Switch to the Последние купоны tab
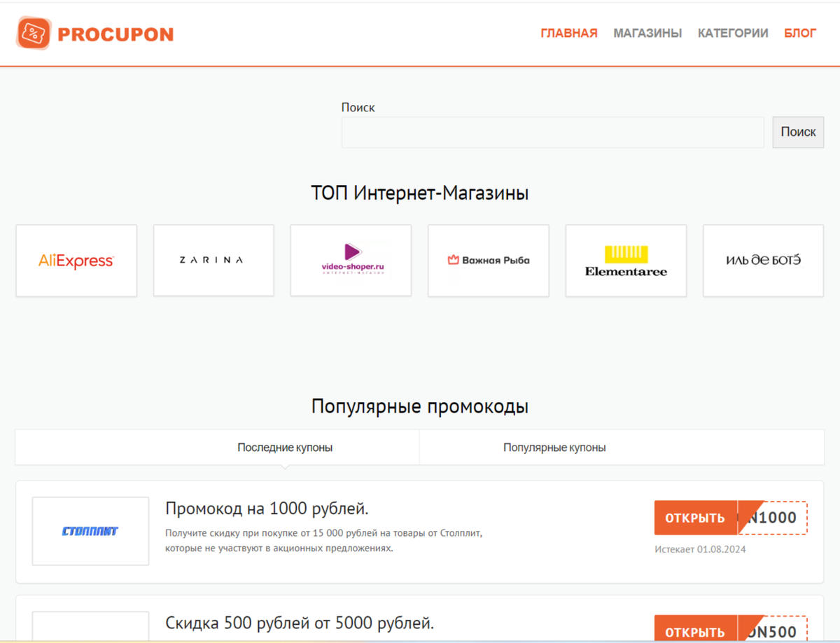Image resolution: width=840 pixels, height=643 pixels. [x=285, y=448]
